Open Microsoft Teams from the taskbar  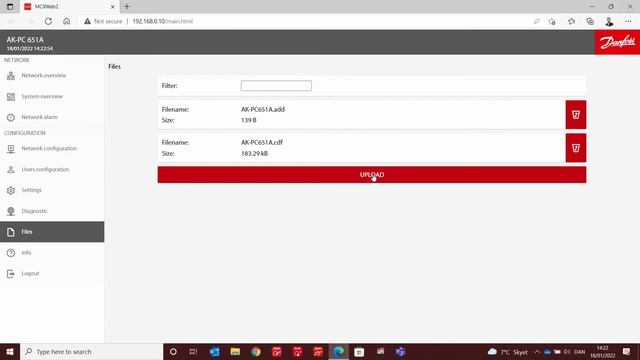[x=400, y=351]
